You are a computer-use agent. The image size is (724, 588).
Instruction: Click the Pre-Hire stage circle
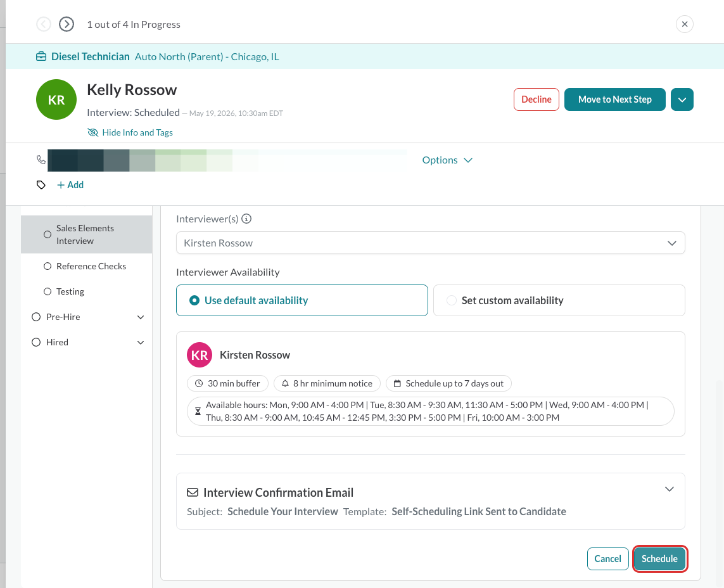[x=36, y=317]
